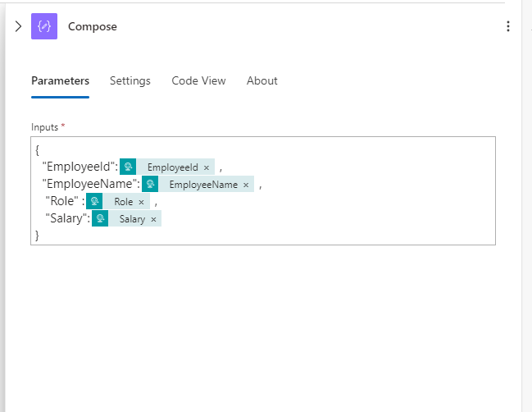This screenshot has height=412, width=532.
Task: Select the Role token label
Action: 124,202
